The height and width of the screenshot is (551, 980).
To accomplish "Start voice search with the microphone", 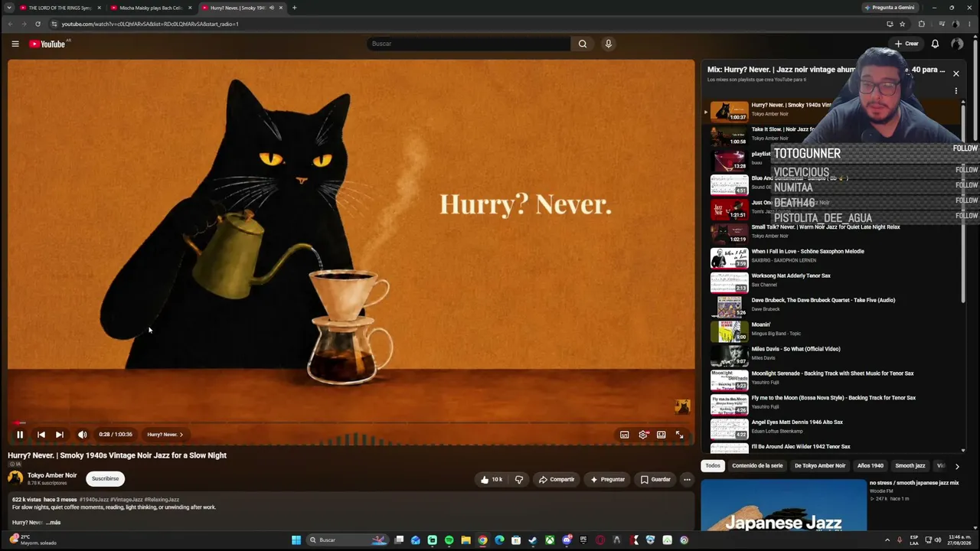I will [x=609, y=44].
